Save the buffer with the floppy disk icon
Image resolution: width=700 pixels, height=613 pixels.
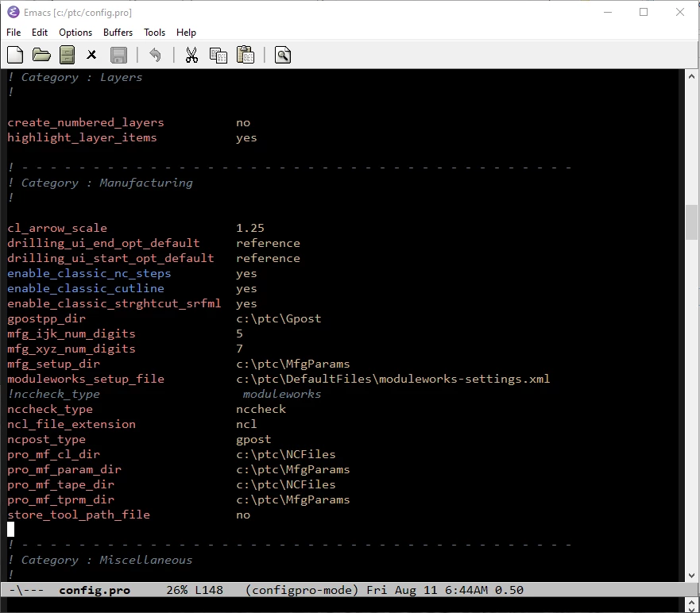coord(118,54)
